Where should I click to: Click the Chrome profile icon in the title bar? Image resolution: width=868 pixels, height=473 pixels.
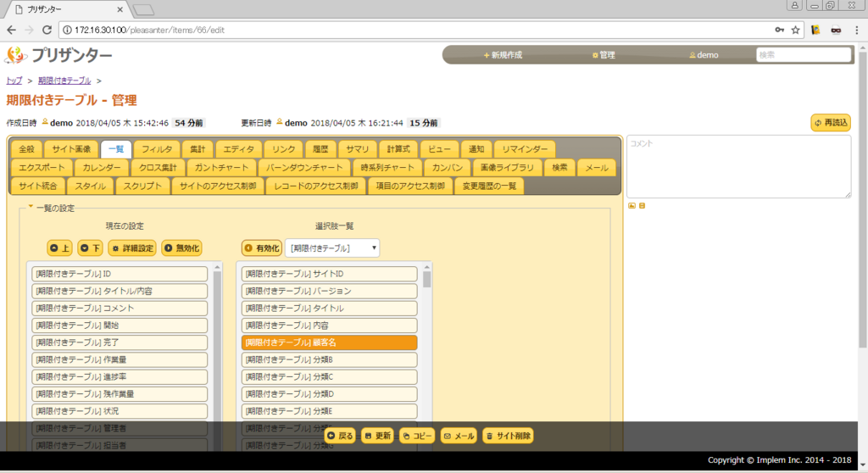794,6
